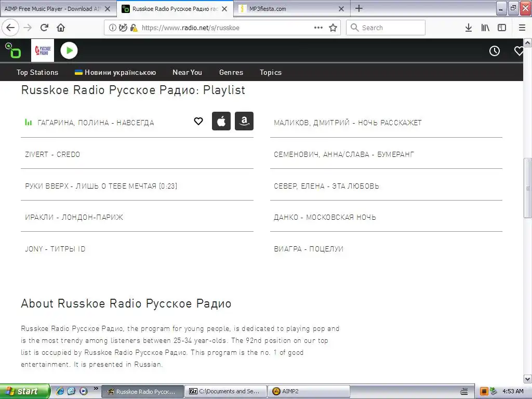Reload the current page
Image resolution: width=532 pixels, height=399 pixels.
pyautogui.click(x=44, y=28)
